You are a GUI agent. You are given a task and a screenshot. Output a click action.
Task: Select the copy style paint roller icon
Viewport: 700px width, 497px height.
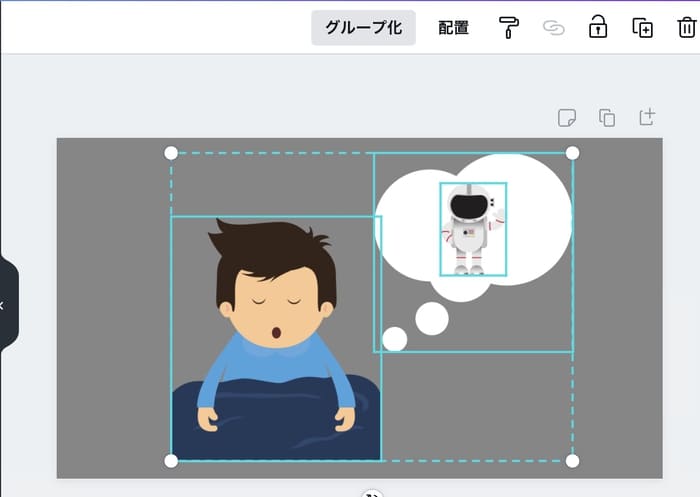[x=509, y=28]
